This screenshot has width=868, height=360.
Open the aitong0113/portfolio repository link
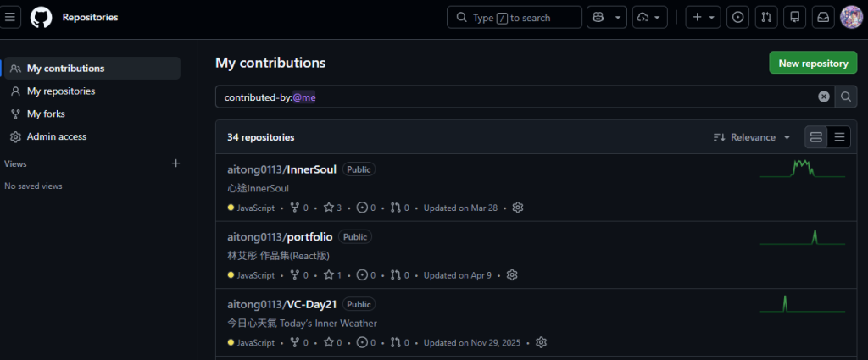coord(280,236)
